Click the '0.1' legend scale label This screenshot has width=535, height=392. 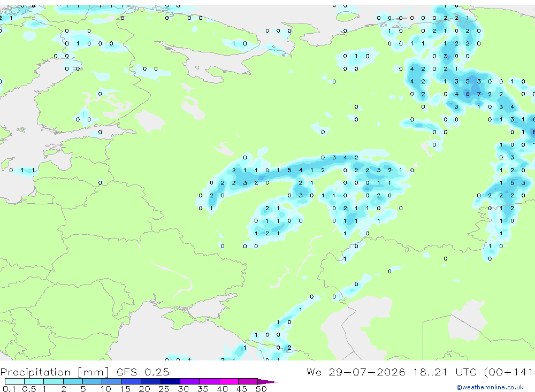click(x=9, y=389)
